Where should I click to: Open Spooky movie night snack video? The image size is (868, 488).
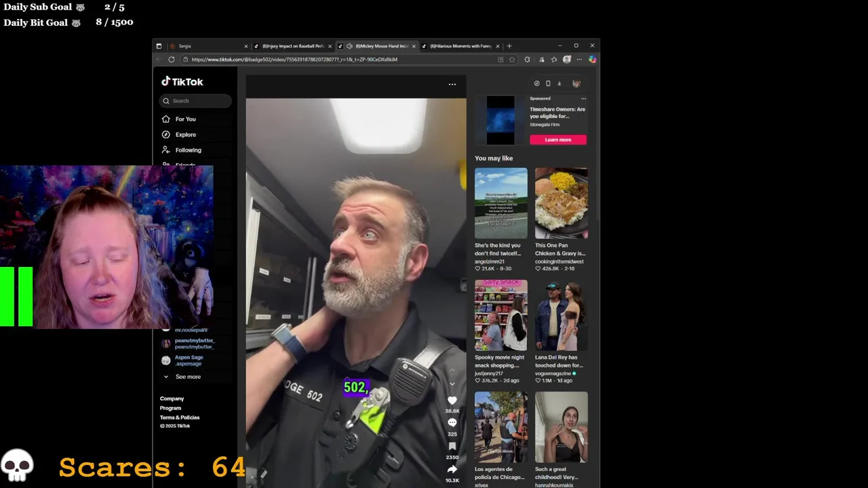coord(501,315)
